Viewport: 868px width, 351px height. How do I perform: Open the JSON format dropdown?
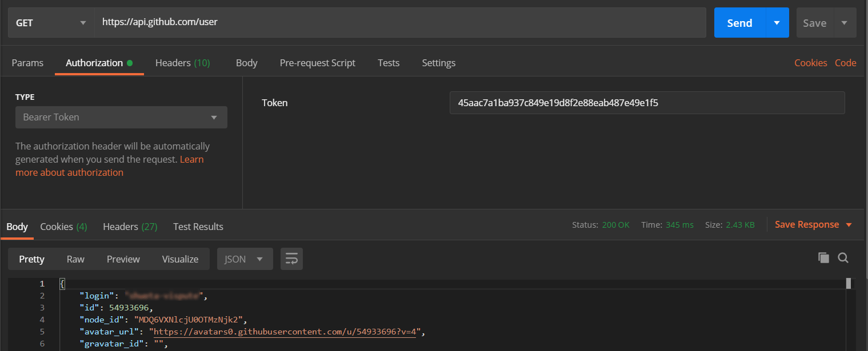[245, 259]
